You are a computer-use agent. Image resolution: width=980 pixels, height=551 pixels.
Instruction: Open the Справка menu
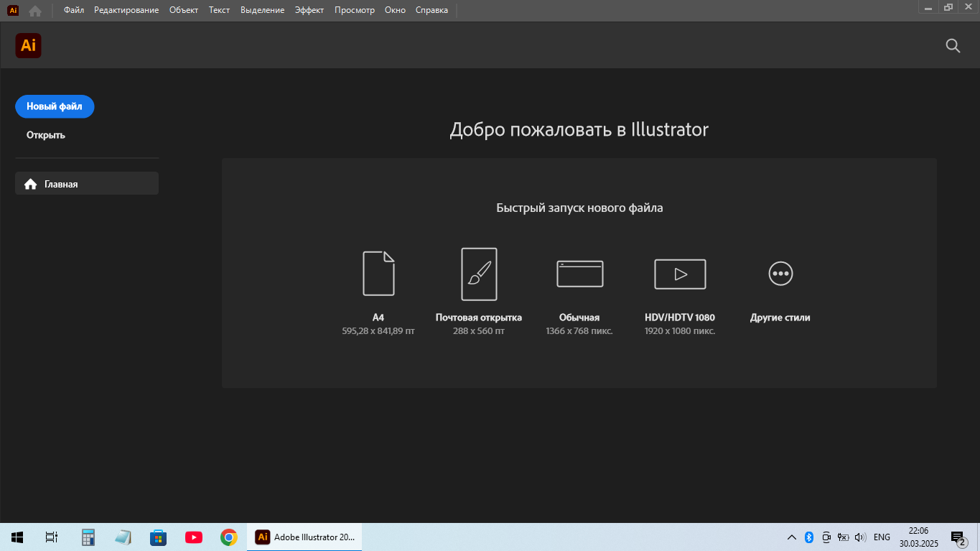pyautogui.click(x=432, y=10)
